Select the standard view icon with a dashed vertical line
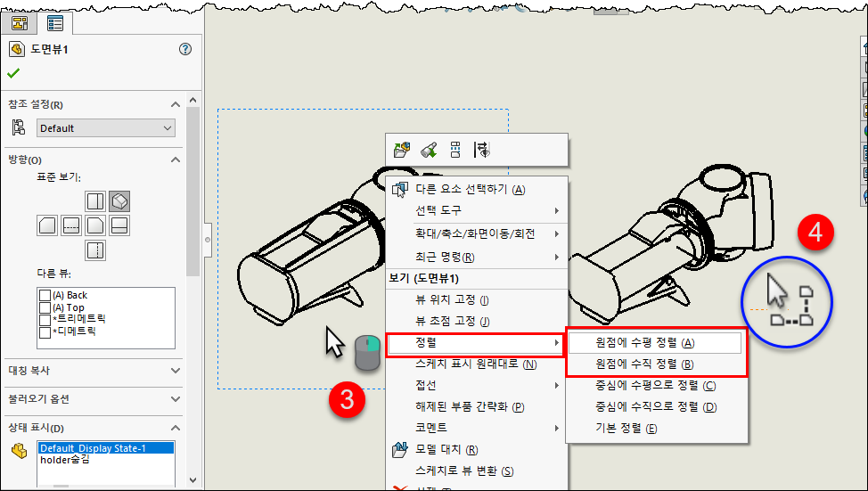This screenshot has width=868, height=491. point(95,250)
